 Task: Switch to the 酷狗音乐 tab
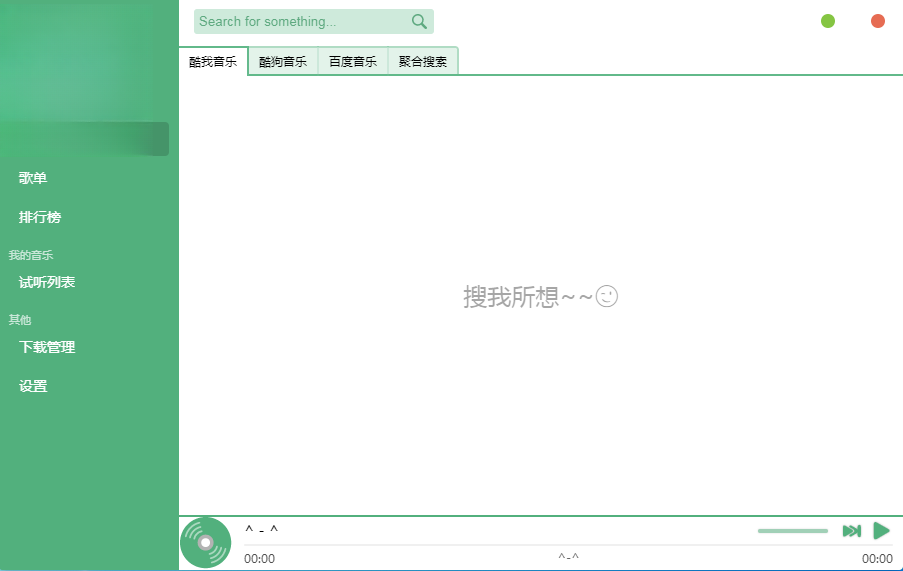tap(283, 61)
